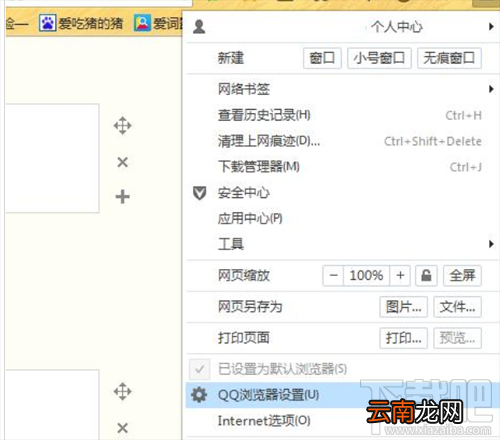
Task: Increase page zoom with plus button
Action: pos(400,275)
